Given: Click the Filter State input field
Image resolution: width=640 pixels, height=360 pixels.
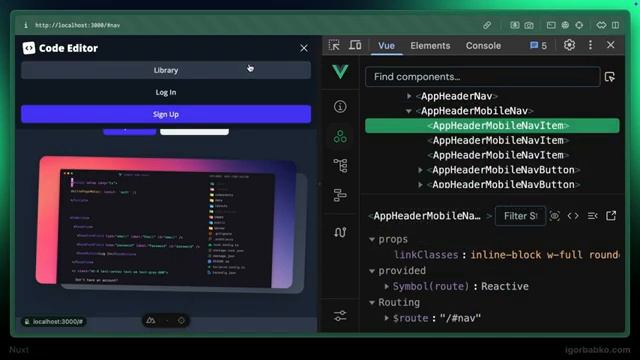Looking at the screenshot, I should pos(520,216).
